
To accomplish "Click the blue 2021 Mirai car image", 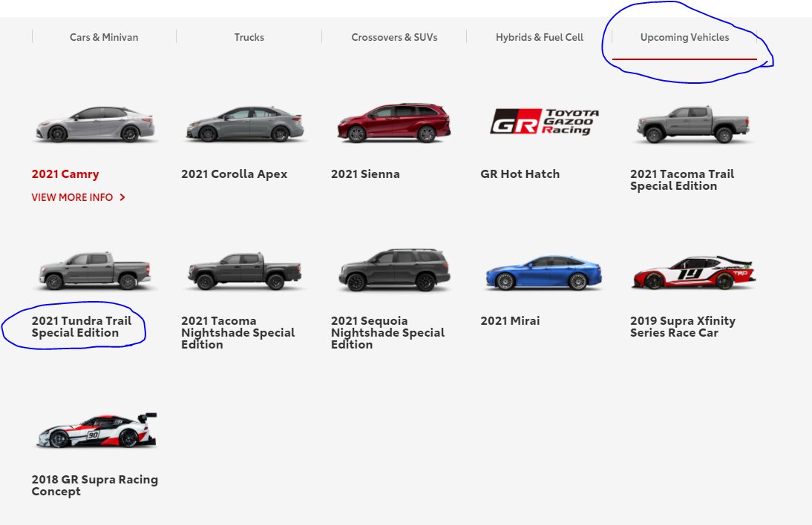I will click(544, 272).
